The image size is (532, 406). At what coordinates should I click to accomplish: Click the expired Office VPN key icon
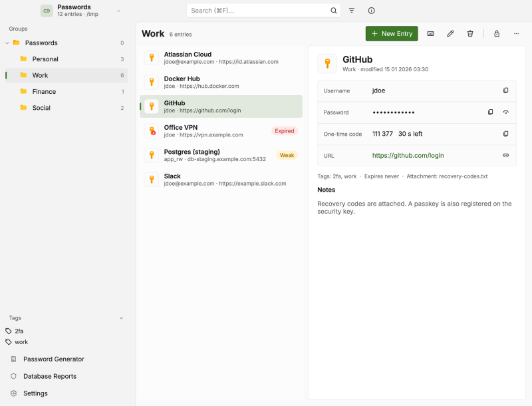[x=152, y=130]
